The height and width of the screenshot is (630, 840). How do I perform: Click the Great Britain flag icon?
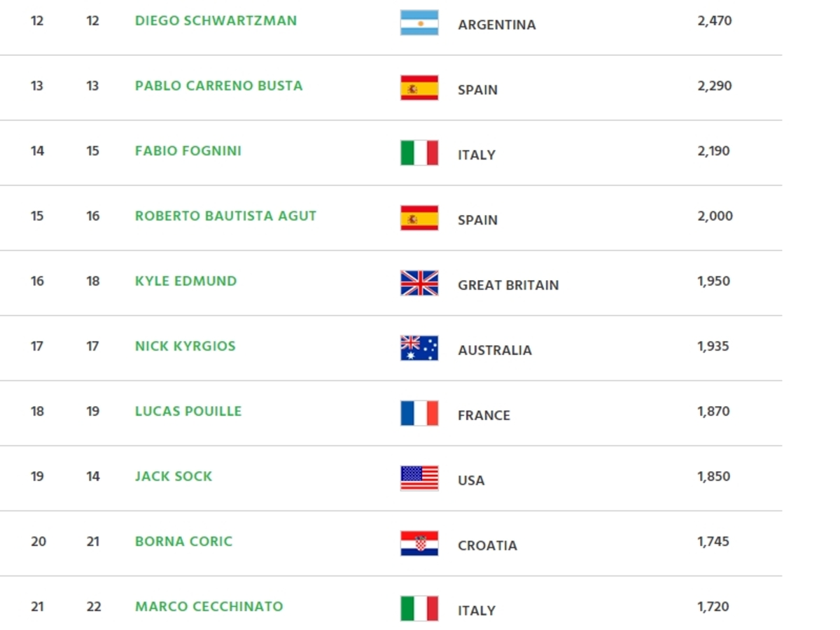419,283
